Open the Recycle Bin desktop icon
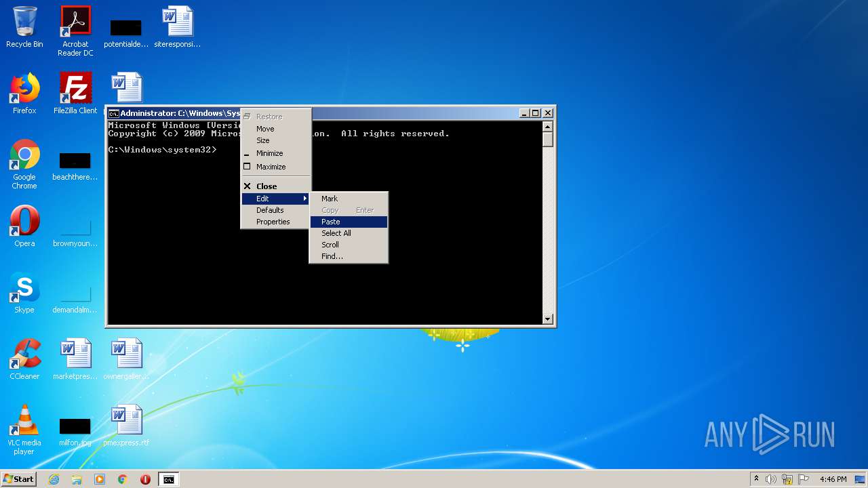868x488 pixels. [x=24, y=27]
